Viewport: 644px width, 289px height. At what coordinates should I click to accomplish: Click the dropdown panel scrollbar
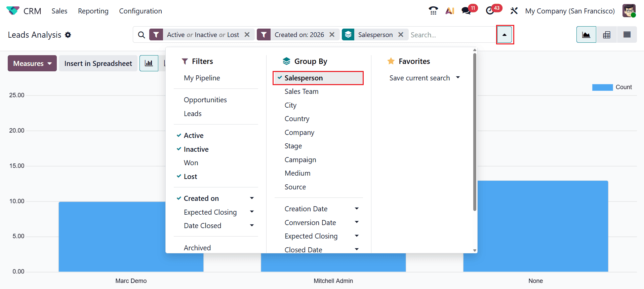[475, 132]
